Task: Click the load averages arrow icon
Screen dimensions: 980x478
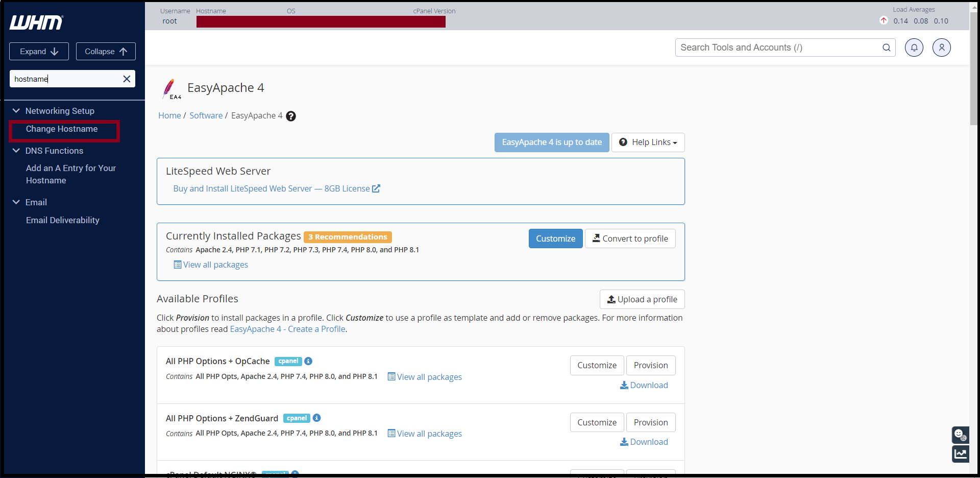Action: (x=884, y=20)
